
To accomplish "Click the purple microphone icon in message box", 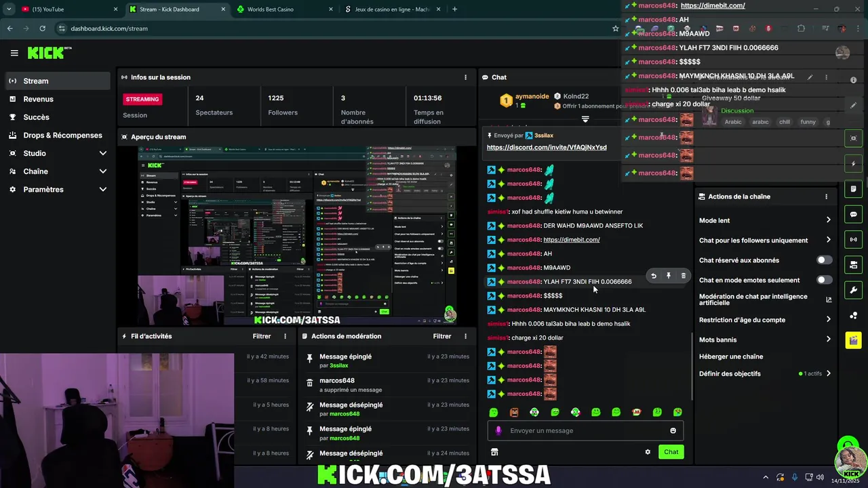I will click(x=498, y=430).
